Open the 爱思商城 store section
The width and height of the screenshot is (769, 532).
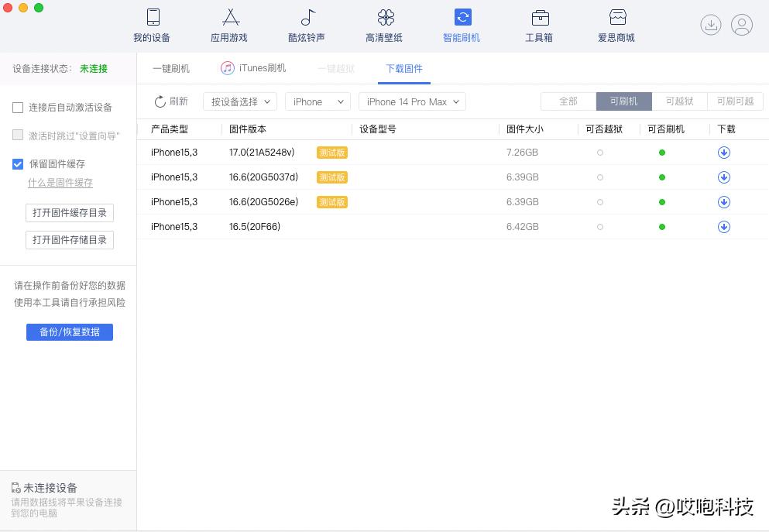[616, 26]
